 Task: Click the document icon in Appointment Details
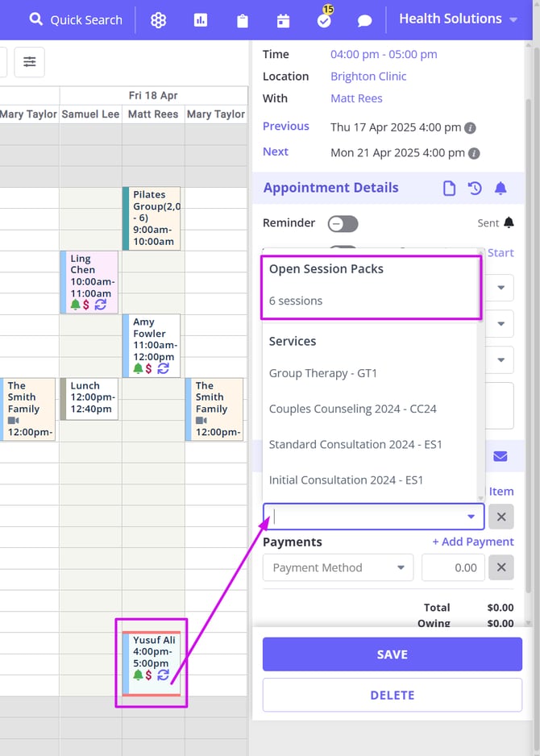450,188
